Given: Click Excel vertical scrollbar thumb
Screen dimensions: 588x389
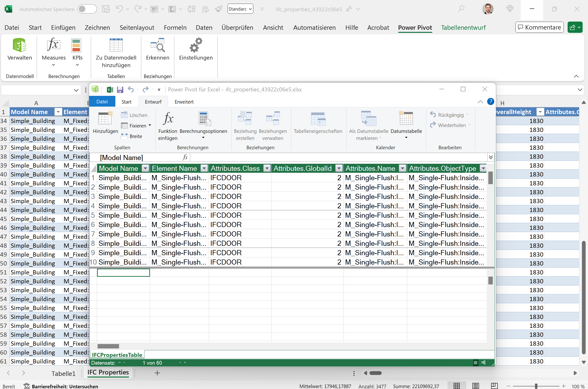Looking at the screenshot, I should pyautogui.click(x=584, y=297).
